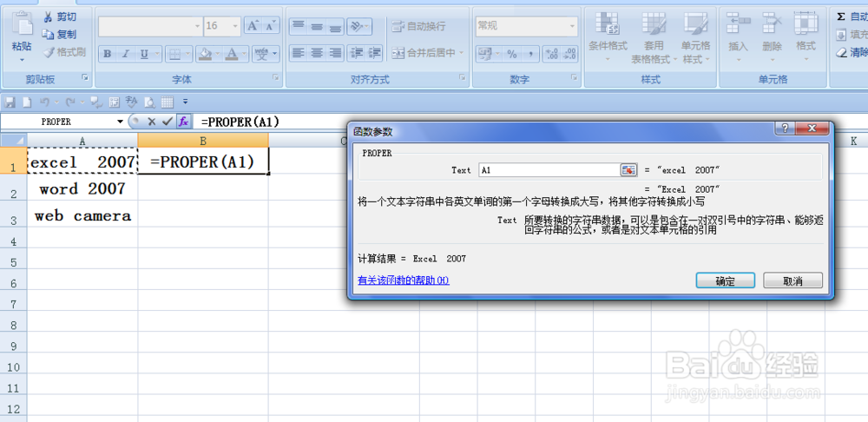Open the underline style dropdown arrow
The image size is (868, 422).
[157, 54]
